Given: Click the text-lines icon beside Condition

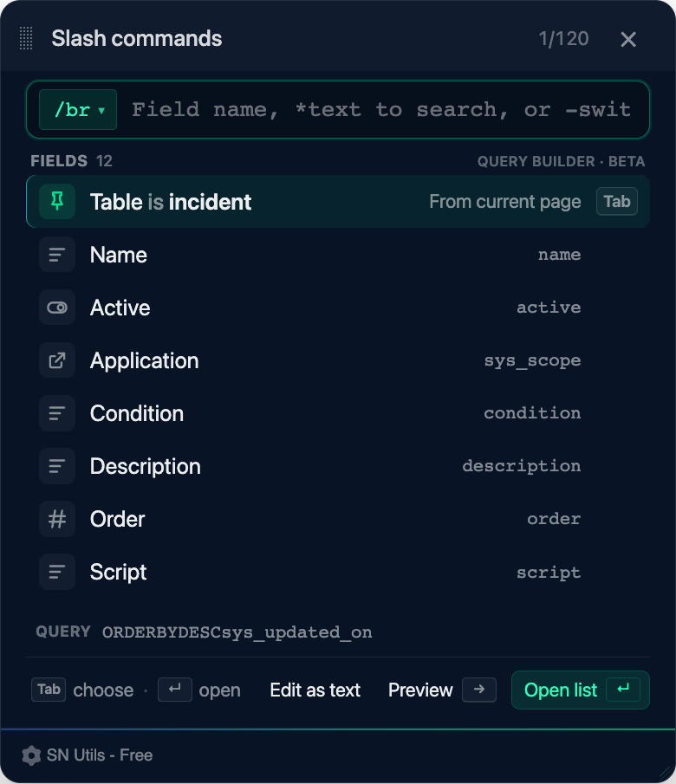Looking at the screenshot, I should coord(57,413).
